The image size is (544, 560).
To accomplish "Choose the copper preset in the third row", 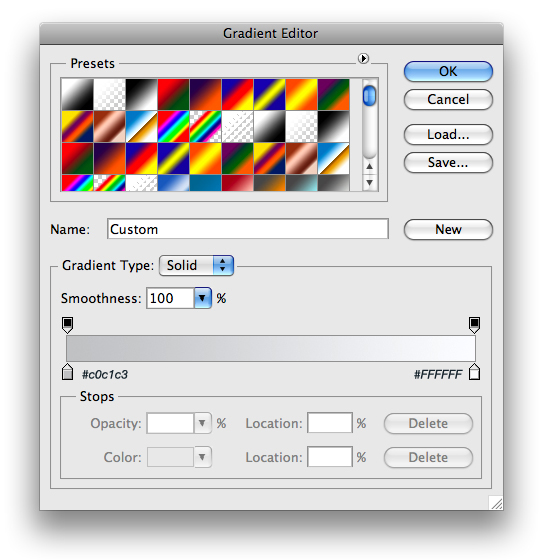I will coord(301,159).
